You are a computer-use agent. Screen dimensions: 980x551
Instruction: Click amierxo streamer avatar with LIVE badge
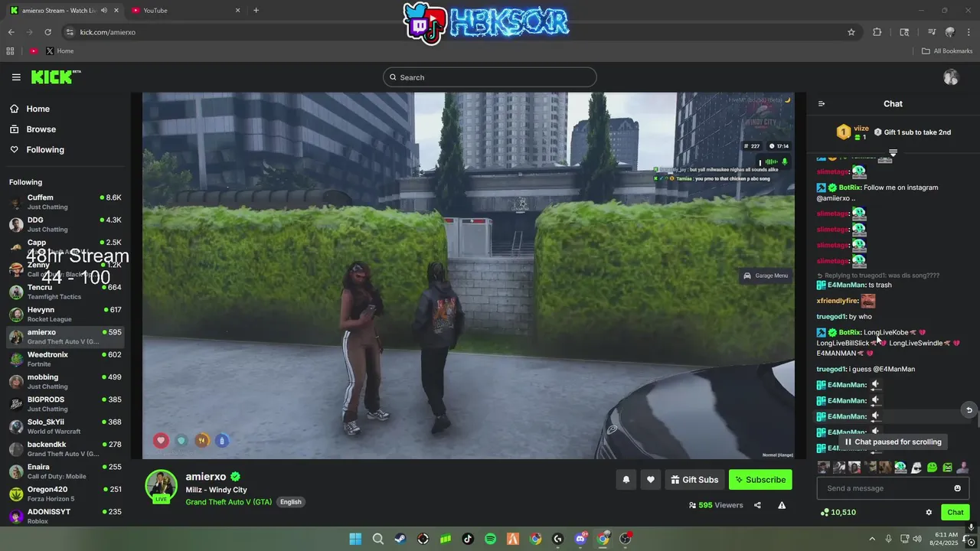pos(162,487)
